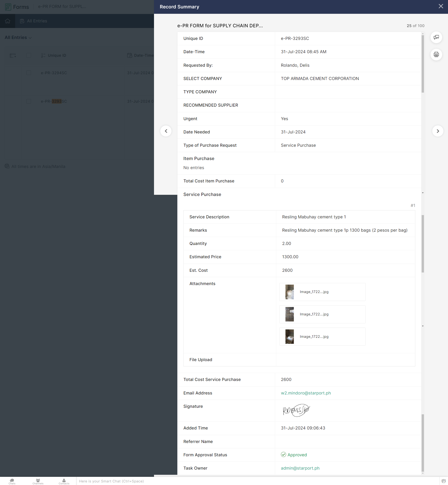Check the e-PR-3294SC row checkbox

pyautogui.click(x=29, y=73)
